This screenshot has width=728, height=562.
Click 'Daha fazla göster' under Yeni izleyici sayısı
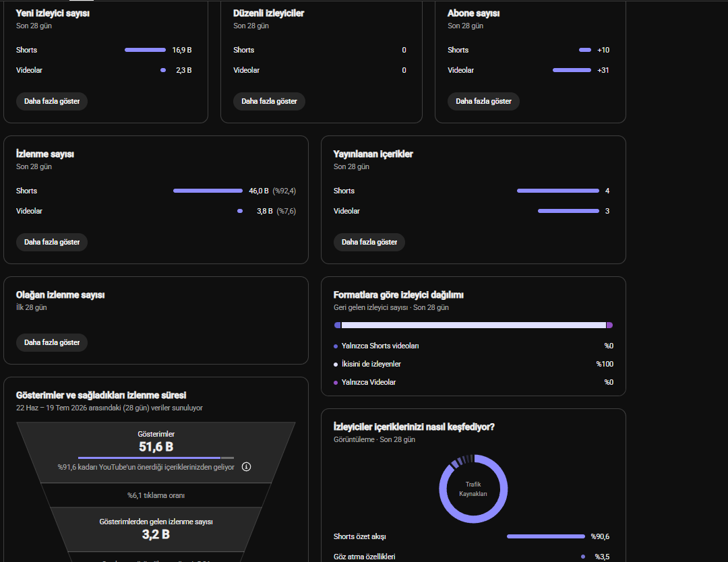click(51, 101)
